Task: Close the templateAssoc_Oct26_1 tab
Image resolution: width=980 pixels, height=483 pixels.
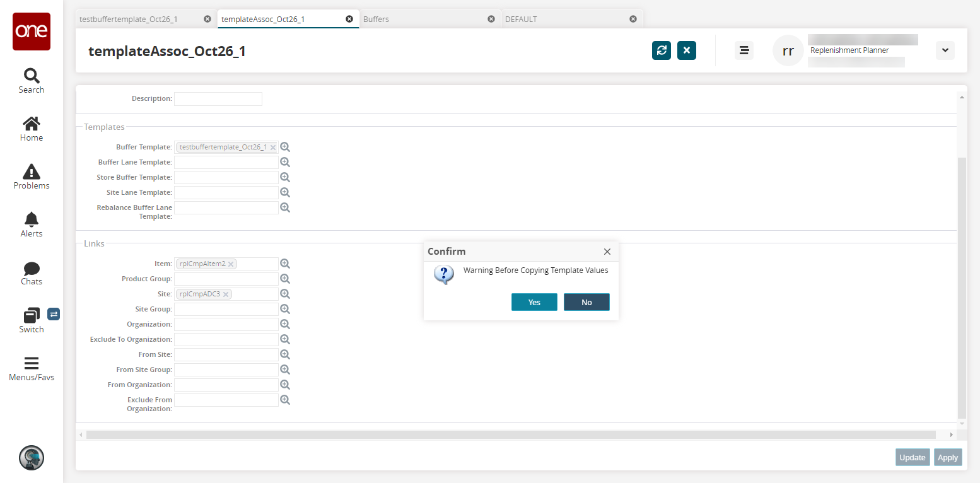Action: (349, 19)
